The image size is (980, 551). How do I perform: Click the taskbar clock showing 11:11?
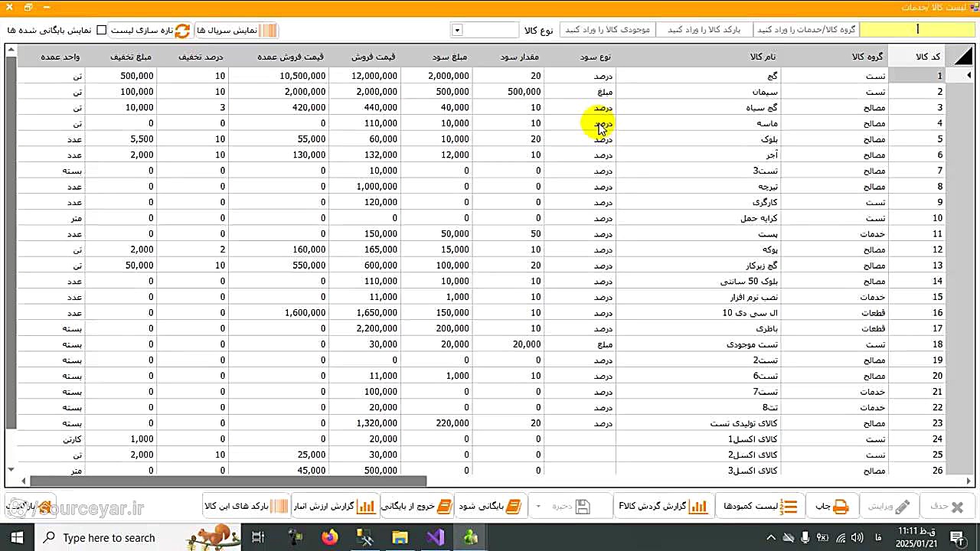click(x=916, y=537)
